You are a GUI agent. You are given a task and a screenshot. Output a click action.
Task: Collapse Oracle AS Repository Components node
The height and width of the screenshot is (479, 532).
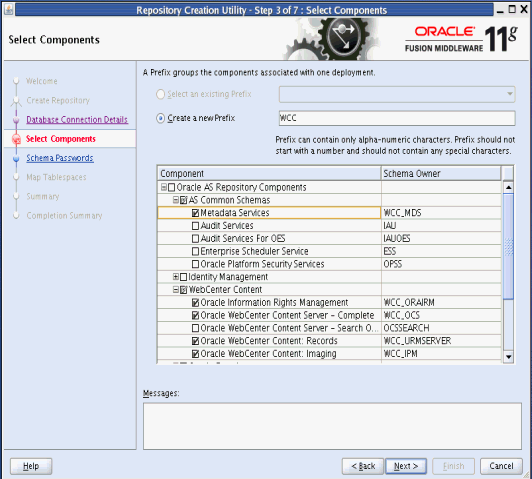[x=164, y=187]
